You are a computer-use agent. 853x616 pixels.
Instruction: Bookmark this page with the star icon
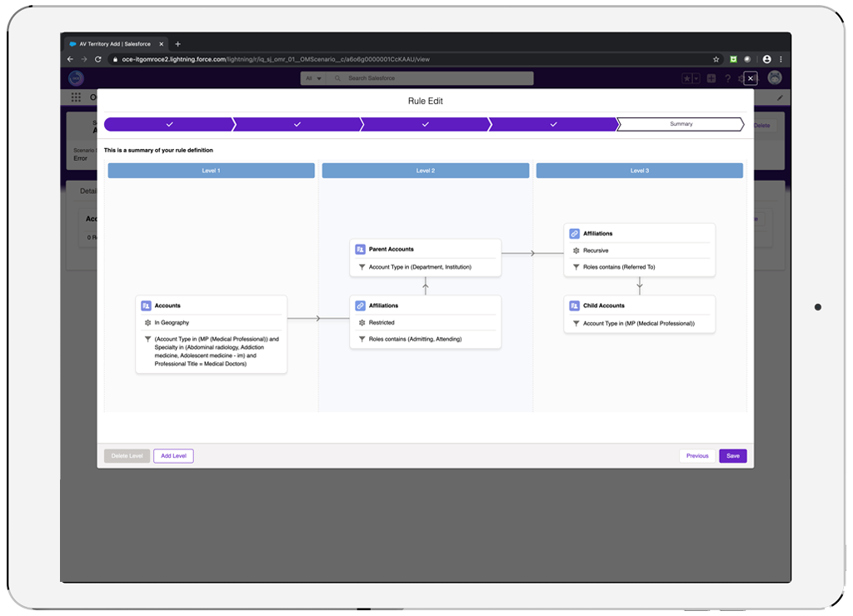[716, 59]
